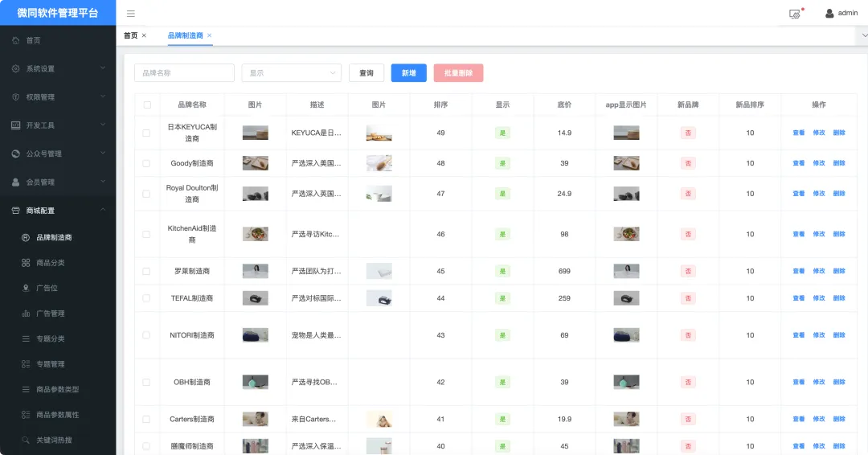Image resolution: width=868 pixels, height=455 pixels.
Task: Click 删除 for NITORI制造商 row
Action: 839,335
